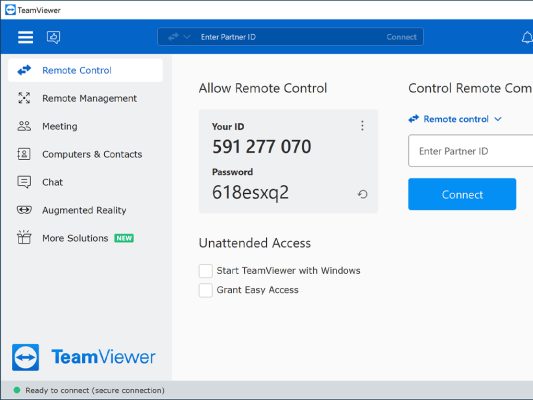533x400 pixels.
Task: Check Grant Easy Access
Action: click(x=206, y=290)
